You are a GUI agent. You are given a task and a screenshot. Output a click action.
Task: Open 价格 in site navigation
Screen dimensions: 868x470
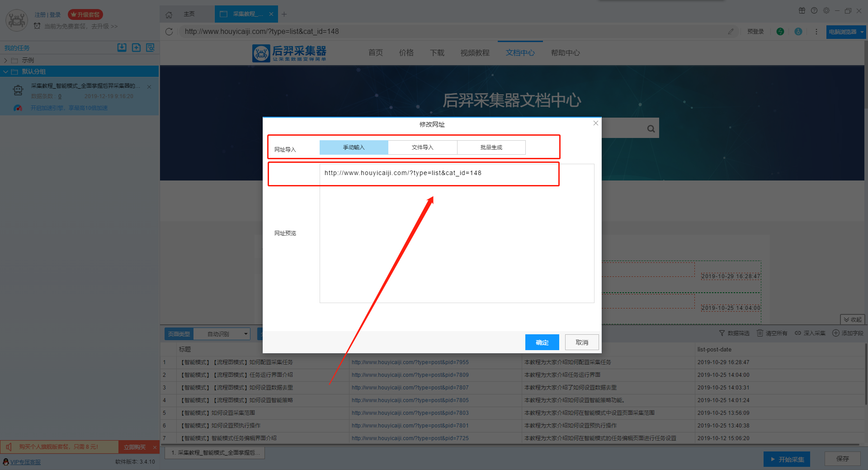pos(406,53)
